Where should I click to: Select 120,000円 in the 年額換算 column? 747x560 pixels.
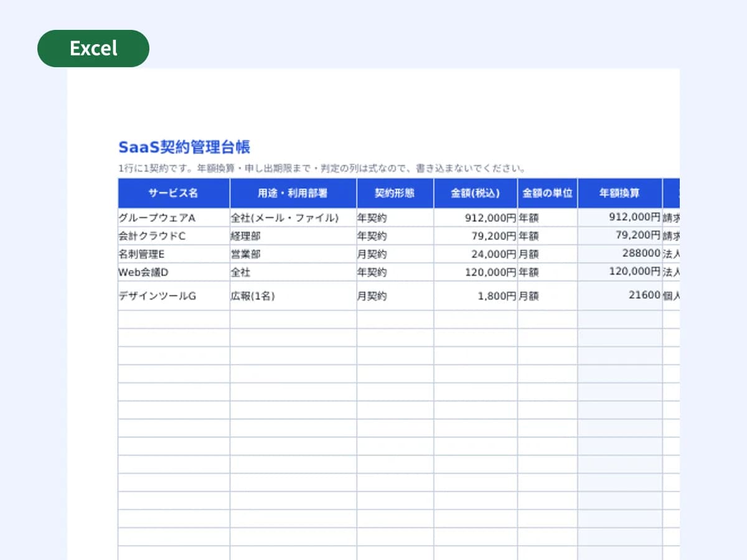point(620,272)
